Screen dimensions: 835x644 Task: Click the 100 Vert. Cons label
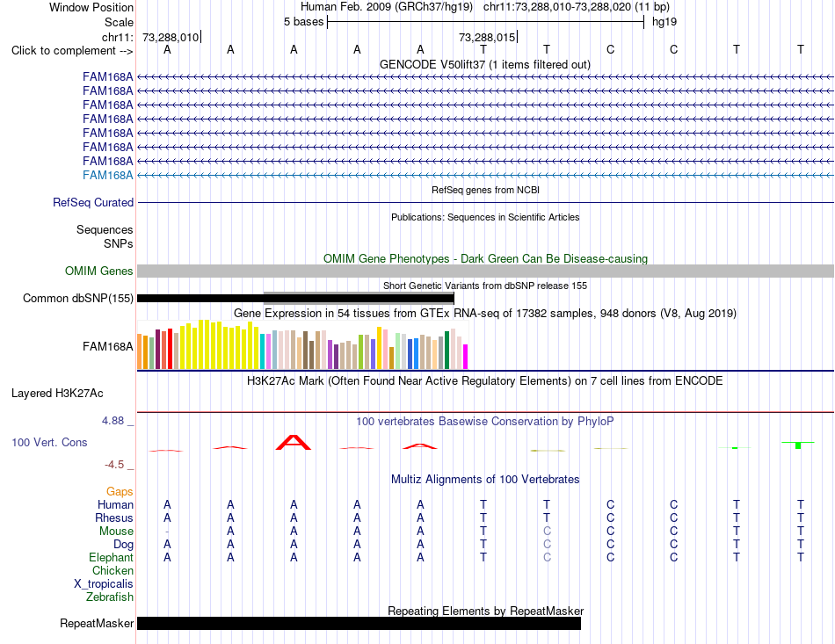point(49,442)
